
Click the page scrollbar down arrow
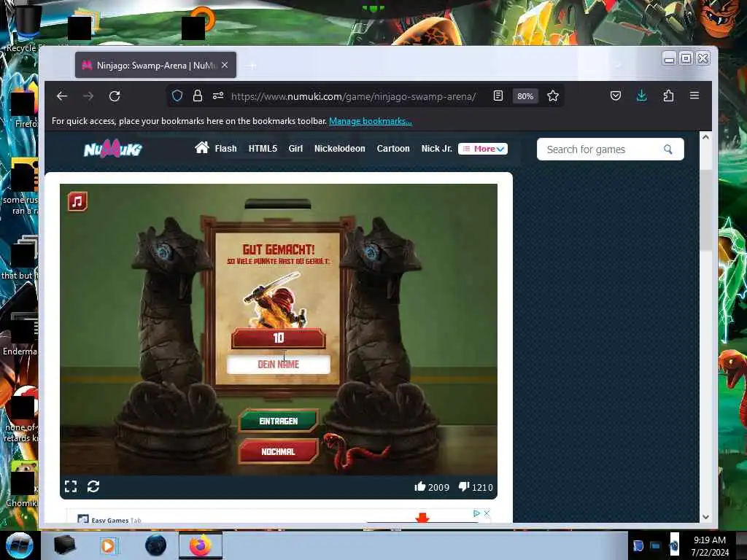click(x=705, y=517)
